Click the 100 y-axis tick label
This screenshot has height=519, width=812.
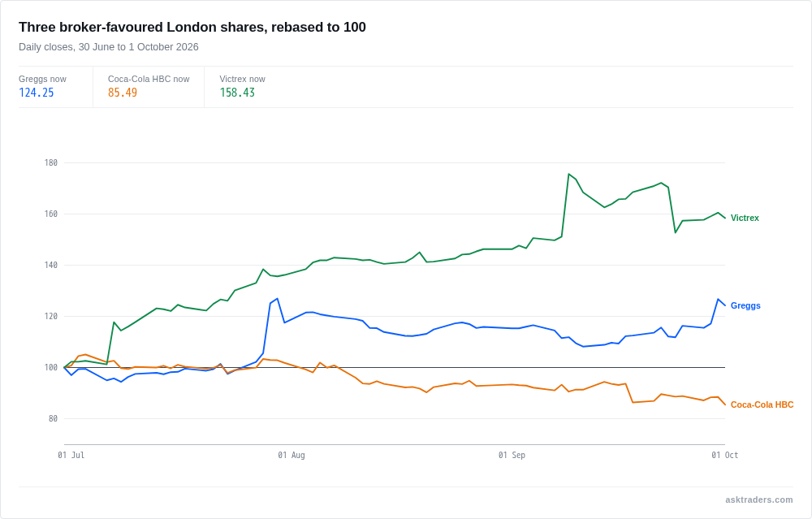tap(50, 367)
